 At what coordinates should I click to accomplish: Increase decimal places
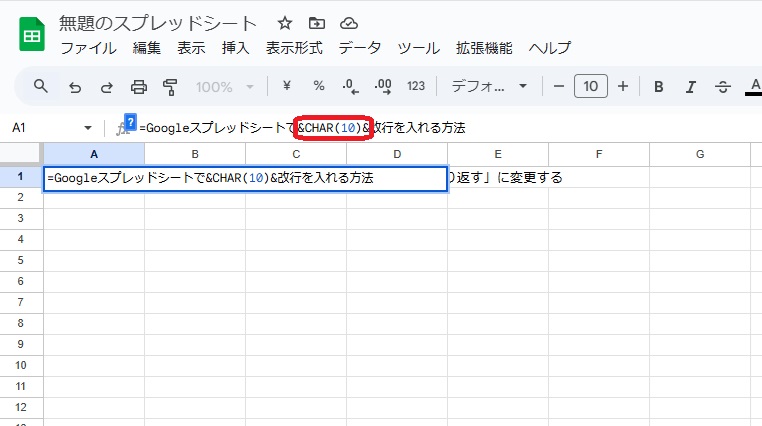click(383, 86)
